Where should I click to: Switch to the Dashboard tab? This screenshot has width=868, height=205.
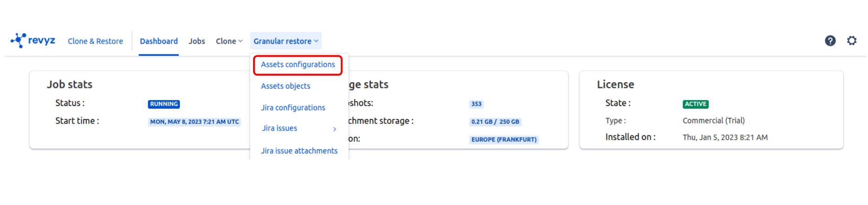click(x=159, y=41)
